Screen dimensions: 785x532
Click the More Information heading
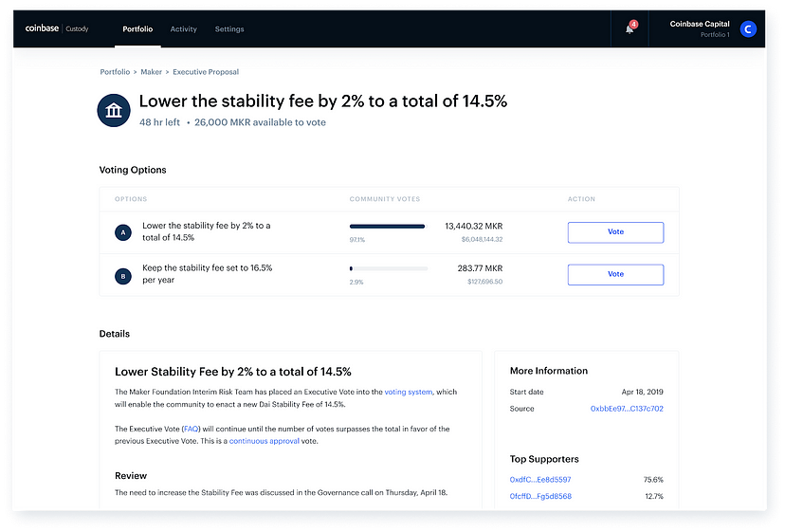pos(549,371)
